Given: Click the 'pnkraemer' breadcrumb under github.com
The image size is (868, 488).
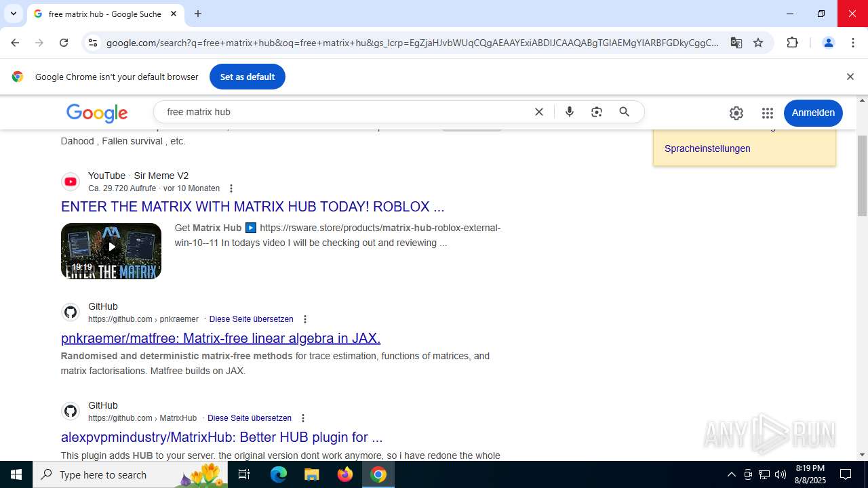Looking at the screenshot, I should pyautogui.click(x=179, y=319).
